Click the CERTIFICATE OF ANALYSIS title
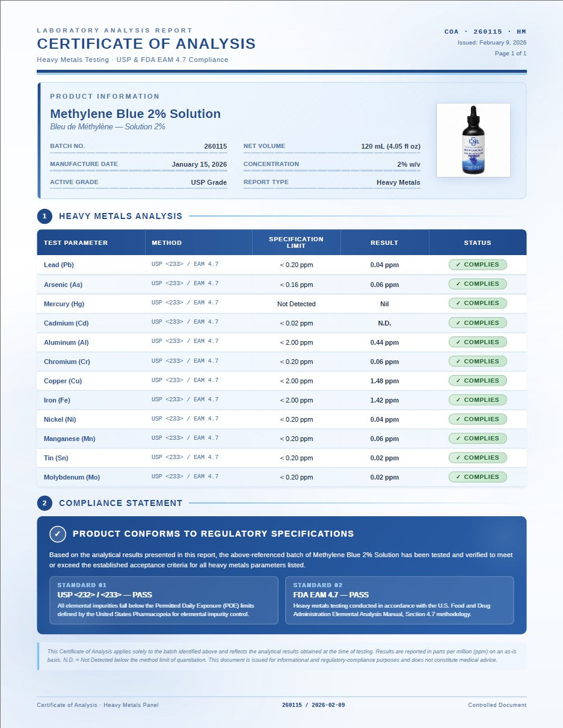The height and width of the screenshot is (728, 563). [146, 44]
